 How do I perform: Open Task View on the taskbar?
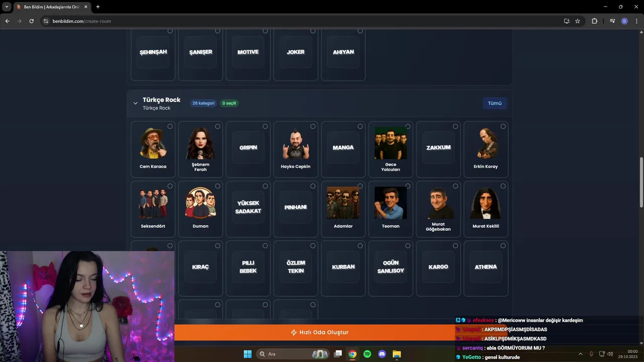[338, 354]
